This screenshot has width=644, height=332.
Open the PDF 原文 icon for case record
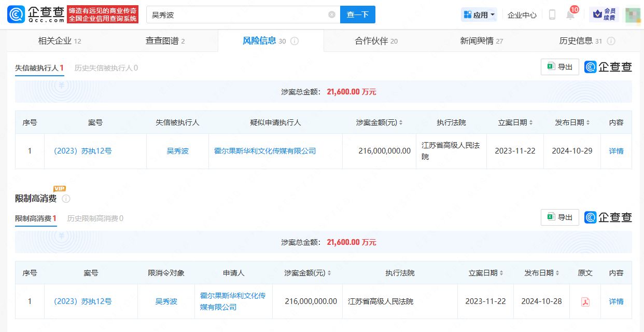(585, 301)
